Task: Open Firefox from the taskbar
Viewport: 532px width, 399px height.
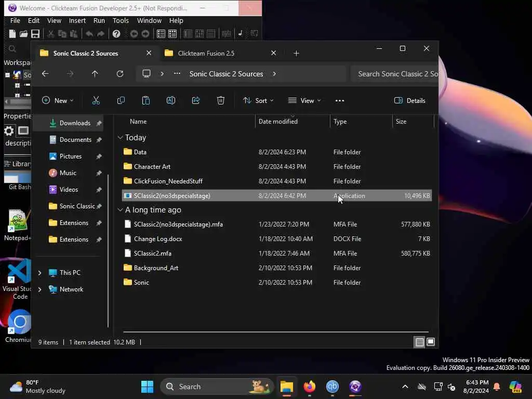Action: point(310,387)
